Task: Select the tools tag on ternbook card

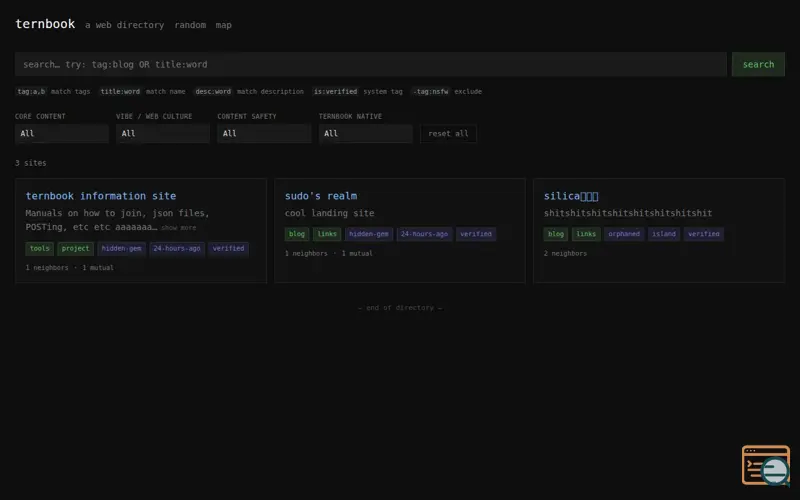Action: click(40, 248)
